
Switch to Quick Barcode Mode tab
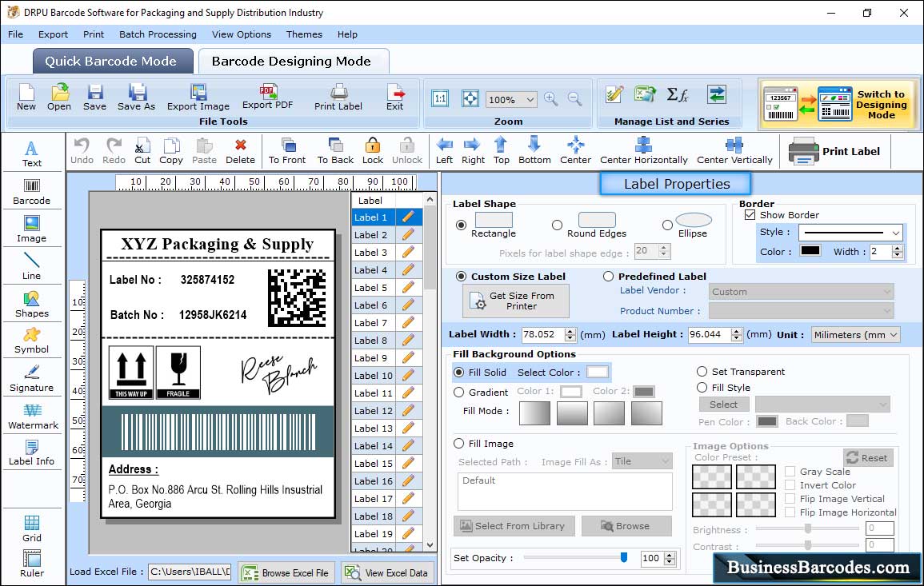[x=113, y=62]
